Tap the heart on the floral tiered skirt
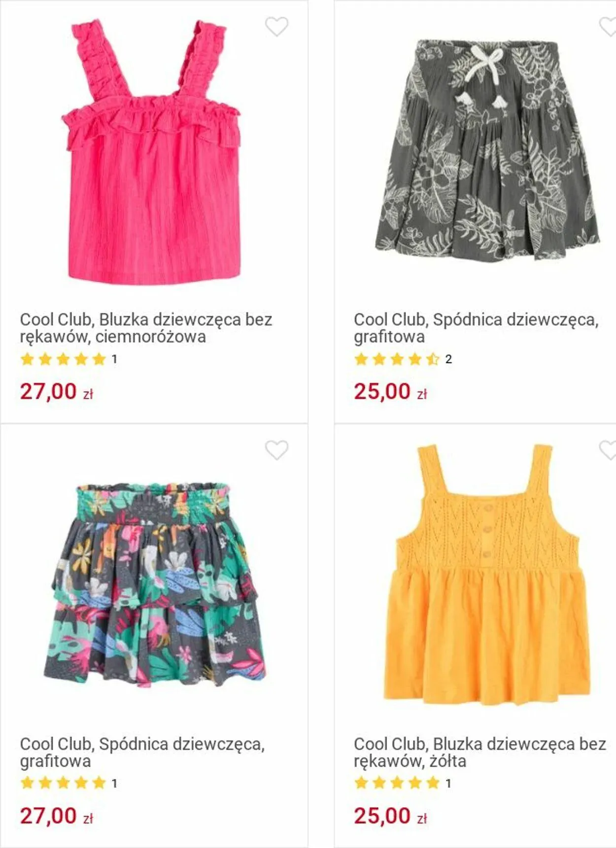Screen dimensions: 616x848 click(276, 450)
